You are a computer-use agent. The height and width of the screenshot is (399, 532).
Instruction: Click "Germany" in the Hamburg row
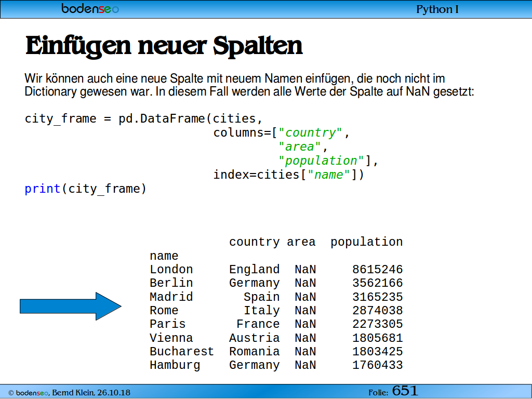[x=255, y=365]
